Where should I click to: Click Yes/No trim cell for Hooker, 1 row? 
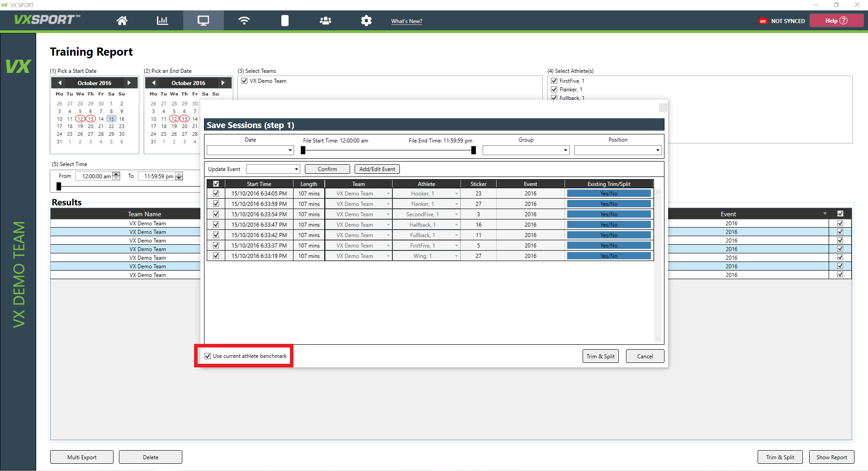pos(609,194)
